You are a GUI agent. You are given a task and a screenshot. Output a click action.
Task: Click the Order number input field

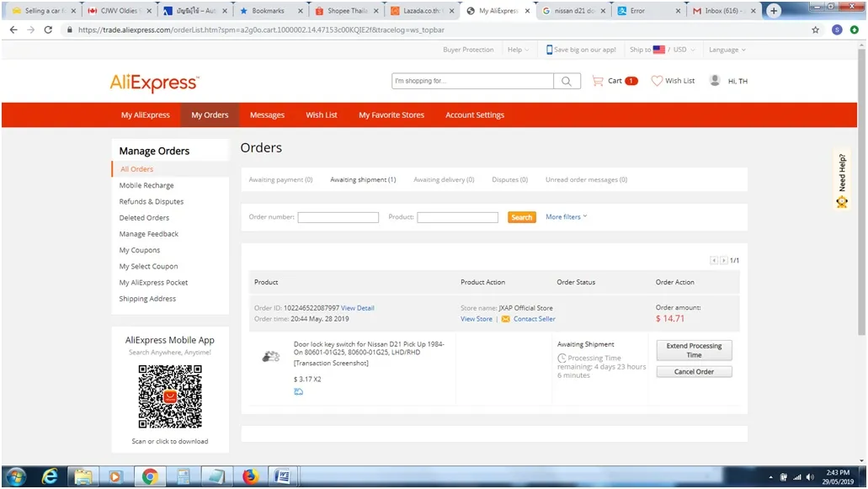pos(338,217)
